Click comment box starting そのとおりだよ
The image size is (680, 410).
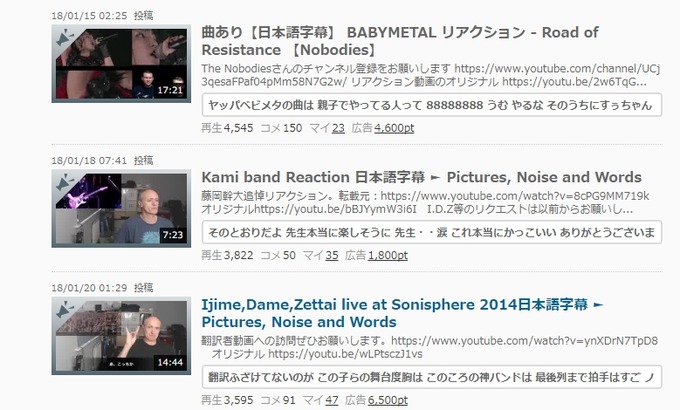click(432, 233)
